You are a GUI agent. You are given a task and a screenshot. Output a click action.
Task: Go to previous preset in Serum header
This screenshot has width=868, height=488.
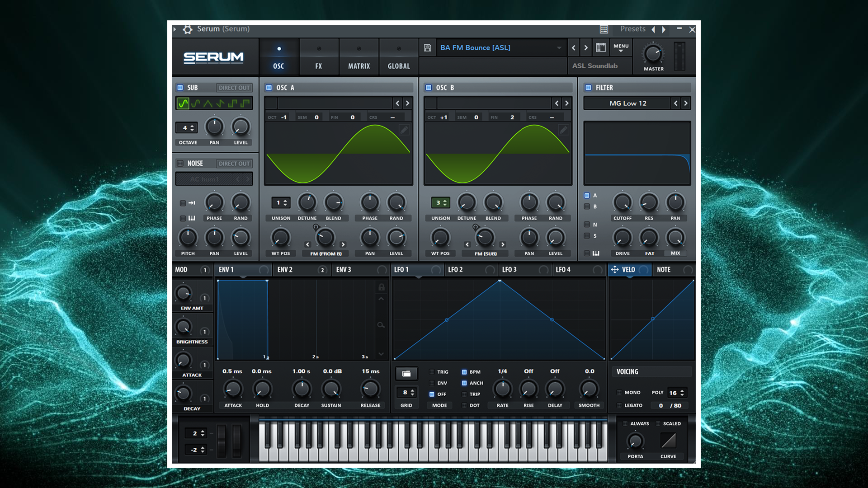click(x=574, y=47)
